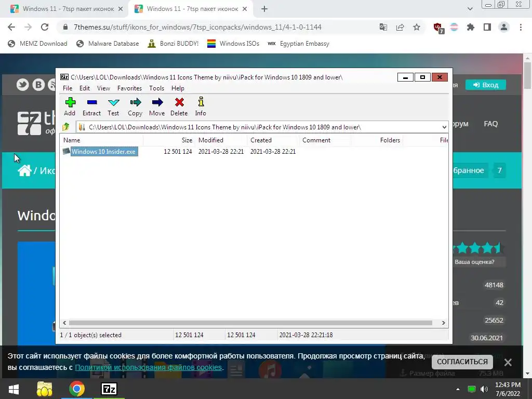Open the Chrome three-dot menu
The image size is (532, 399).
click(521, 27)
